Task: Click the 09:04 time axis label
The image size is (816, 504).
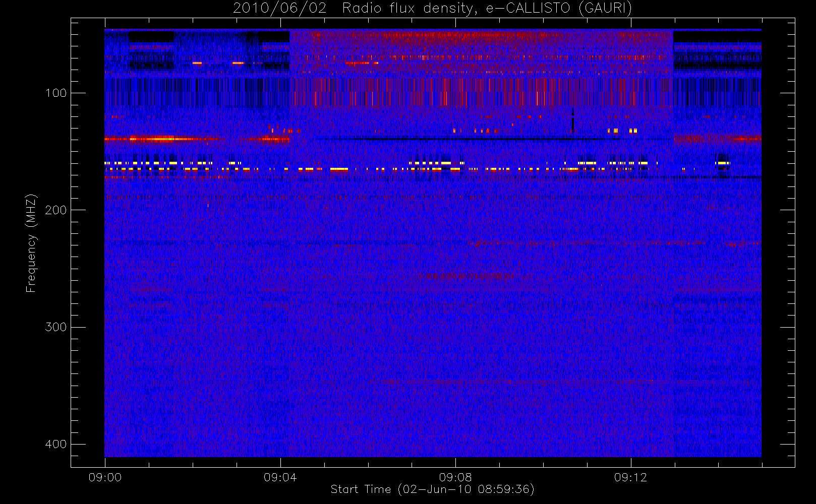Action: pos(280,477)
